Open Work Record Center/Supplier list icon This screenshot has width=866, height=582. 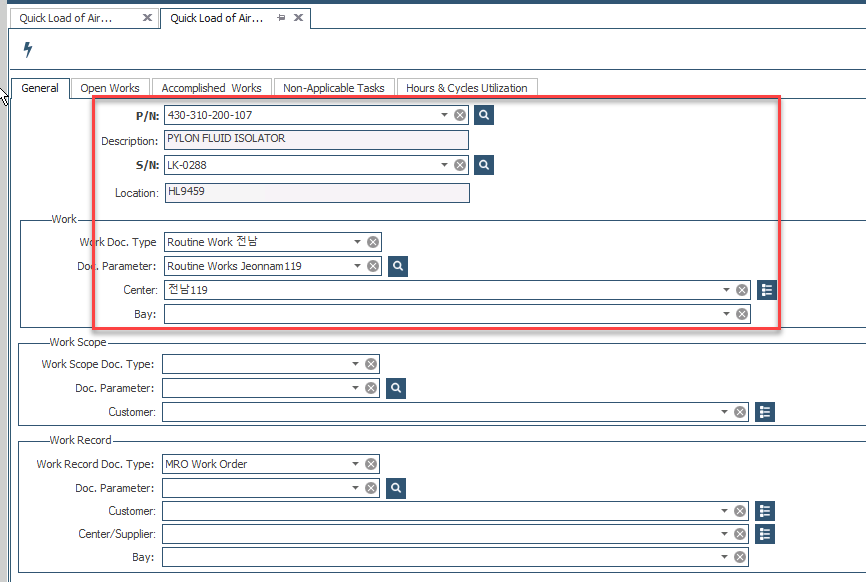point(765,534)
